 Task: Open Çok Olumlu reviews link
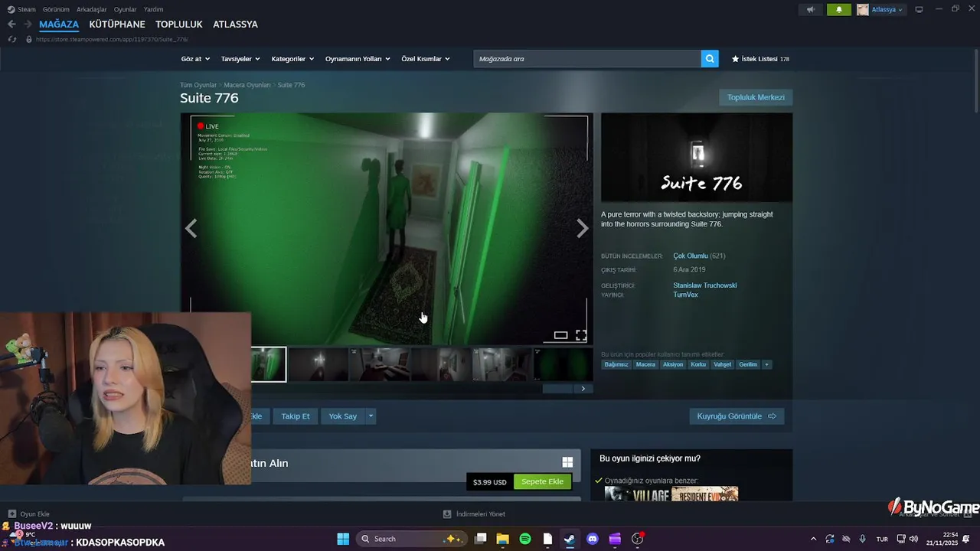(691, 256)
